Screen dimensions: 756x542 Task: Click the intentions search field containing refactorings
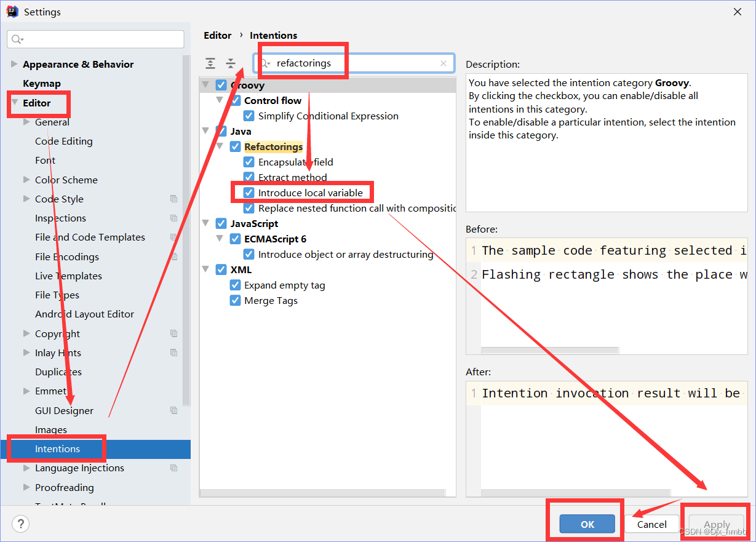click(x=354, y=63)
